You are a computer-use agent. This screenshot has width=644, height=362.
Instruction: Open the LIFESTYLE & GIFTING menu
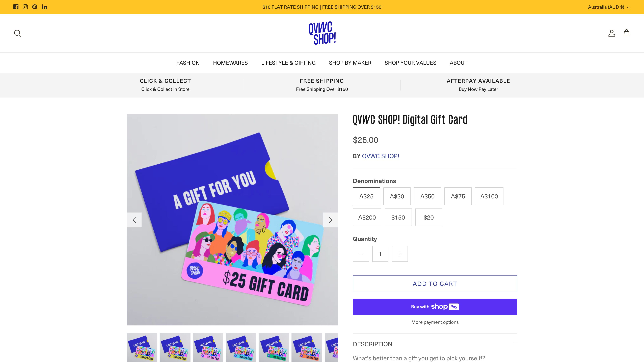(288, 63)
